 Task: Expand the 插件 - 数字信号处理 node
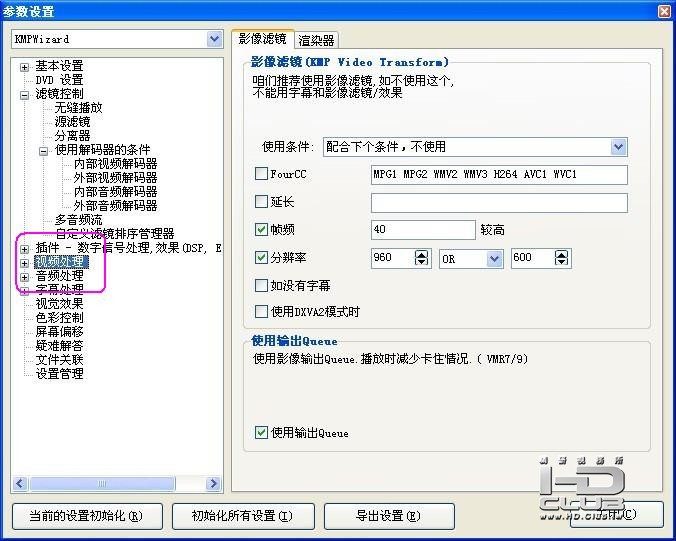25,249
